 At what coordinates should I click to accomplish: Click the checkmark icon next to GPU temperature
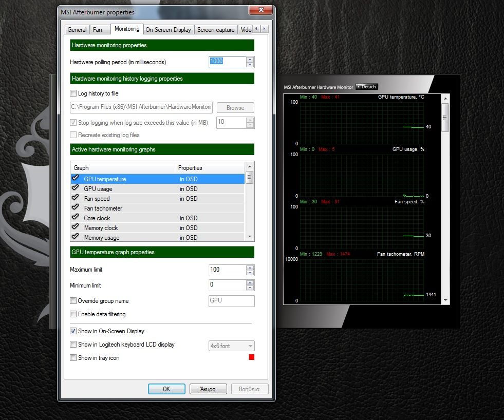[76, 178]
